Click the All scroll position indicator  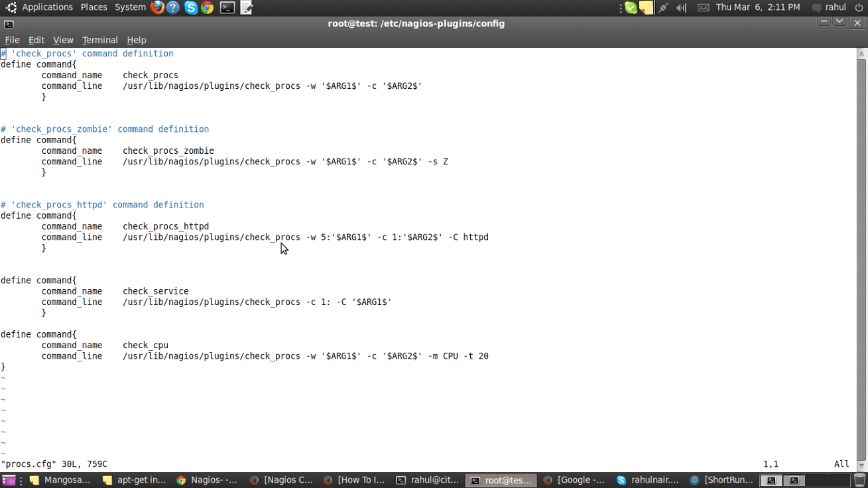[841, 464]
